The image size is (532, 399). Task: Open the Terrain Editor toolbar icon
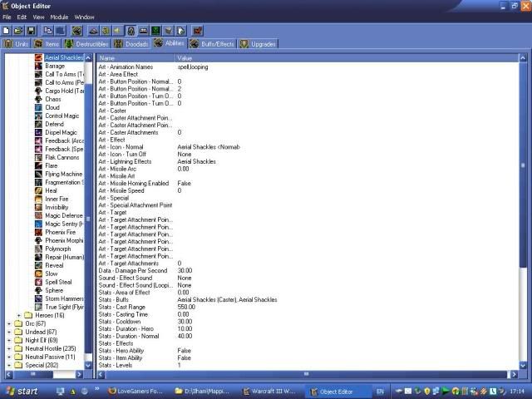(93, 31)
